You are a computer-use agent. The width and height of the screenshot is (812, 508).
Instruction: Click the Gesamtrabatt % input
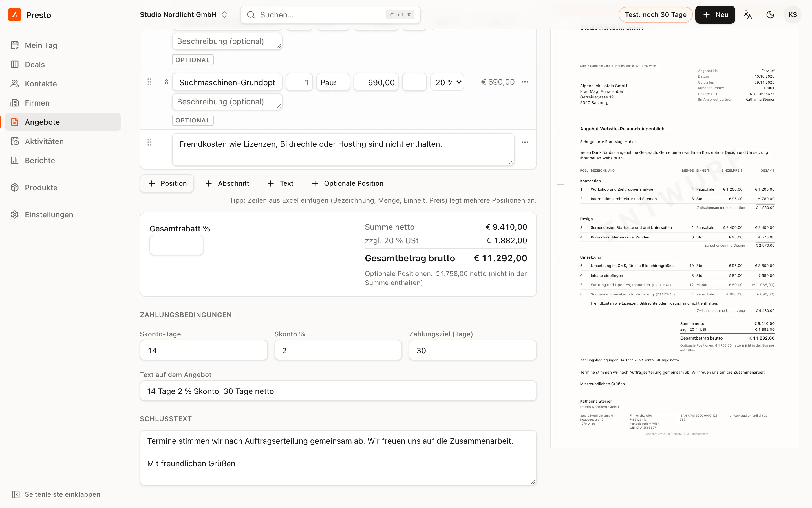pyautogui.click(x=176, y=245)
